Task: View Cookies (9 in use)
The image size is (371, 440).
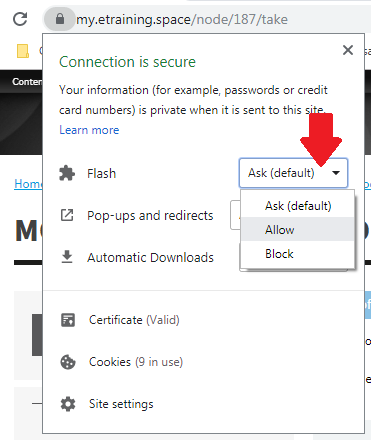Action: coord(136,362)
